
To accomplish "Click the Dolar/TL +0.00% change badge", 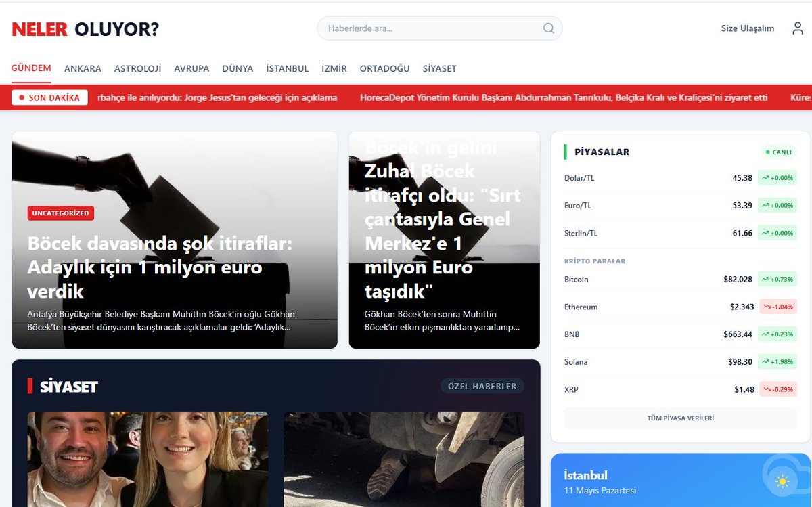I will pos(777,178).
